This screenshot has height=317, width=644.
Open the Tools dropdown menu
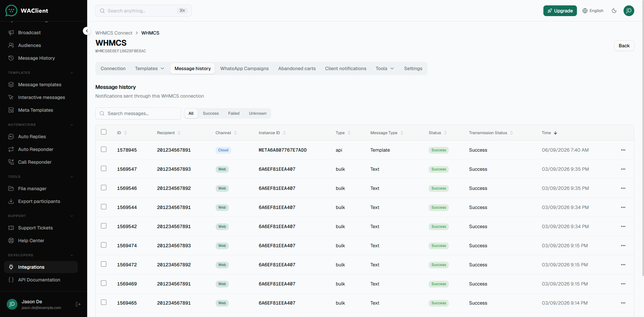385,68
